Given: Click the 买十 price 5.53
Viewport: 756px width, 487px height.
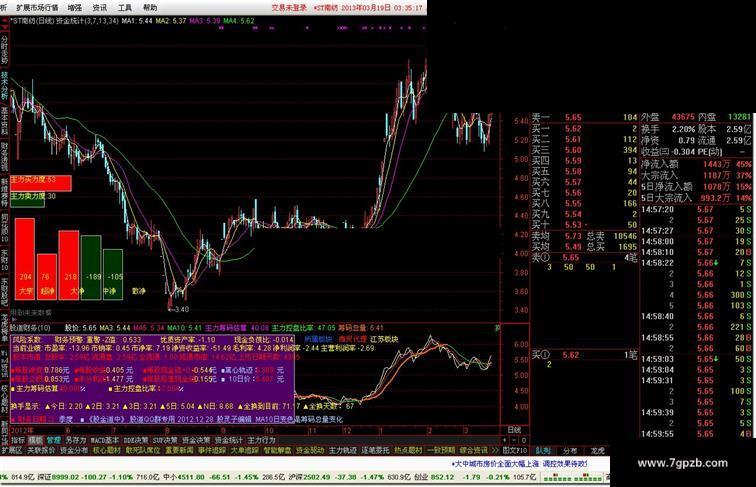Looking at the screenshot, I should point(573,225).
